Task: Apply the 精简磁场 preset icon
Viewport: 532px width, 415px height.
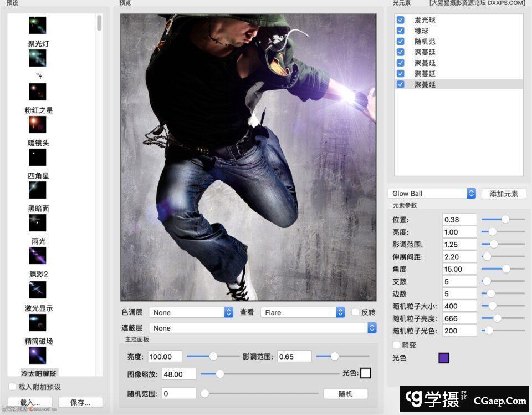Action: point(38,355)
